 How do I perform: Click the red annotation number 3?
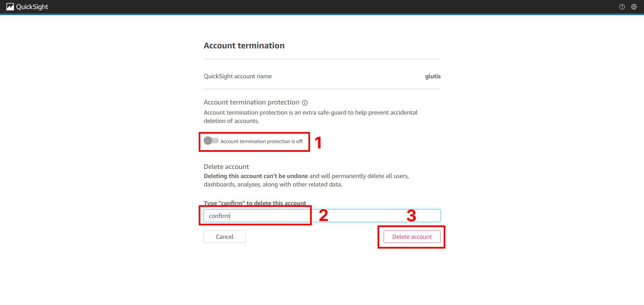click(411, 216)
